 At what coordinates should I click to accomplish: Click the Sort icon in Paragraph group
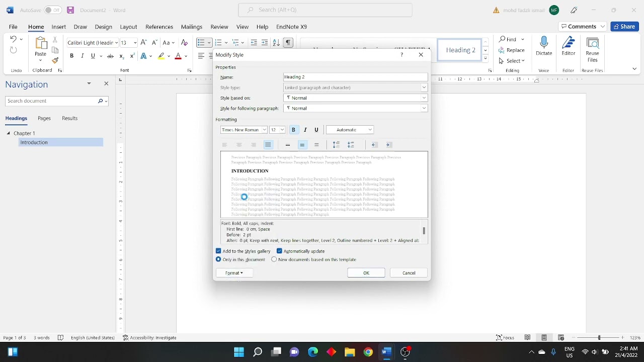click(x=276, y=43)
